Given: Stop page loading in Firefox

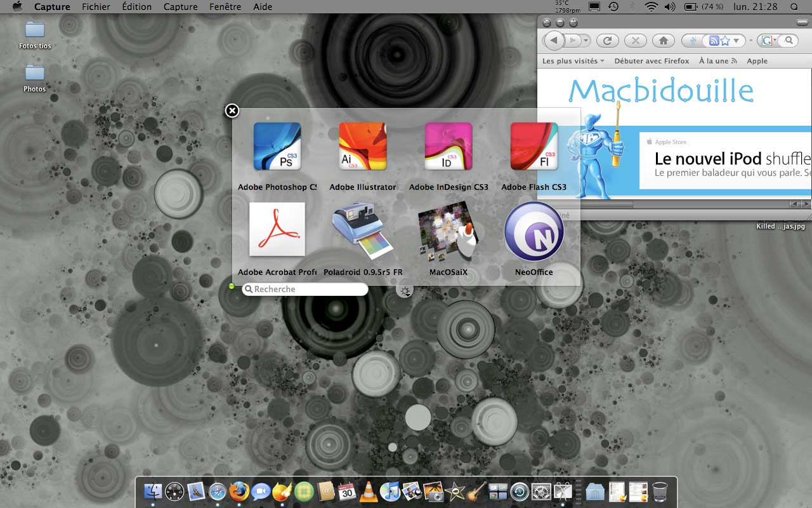Looking at the screenshot, I should pyautogui.click(x=635, y=40).
